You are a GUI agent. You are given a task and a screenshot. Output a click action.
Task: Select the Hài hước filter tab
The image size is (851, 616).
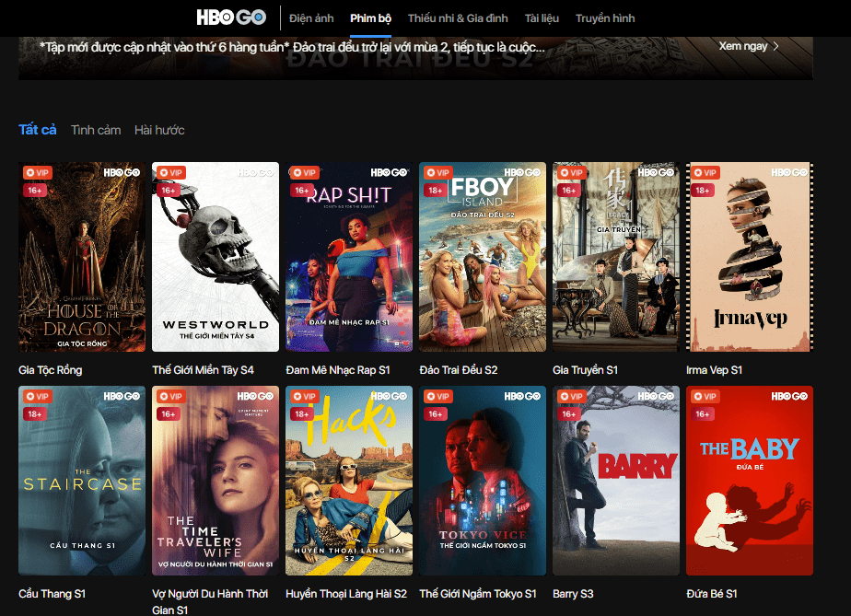pos(160,130)
